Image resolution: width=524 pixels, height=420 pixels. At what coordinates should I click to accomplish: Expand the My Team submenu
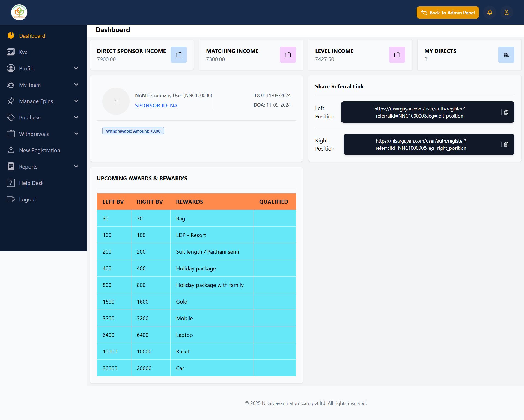76,85
